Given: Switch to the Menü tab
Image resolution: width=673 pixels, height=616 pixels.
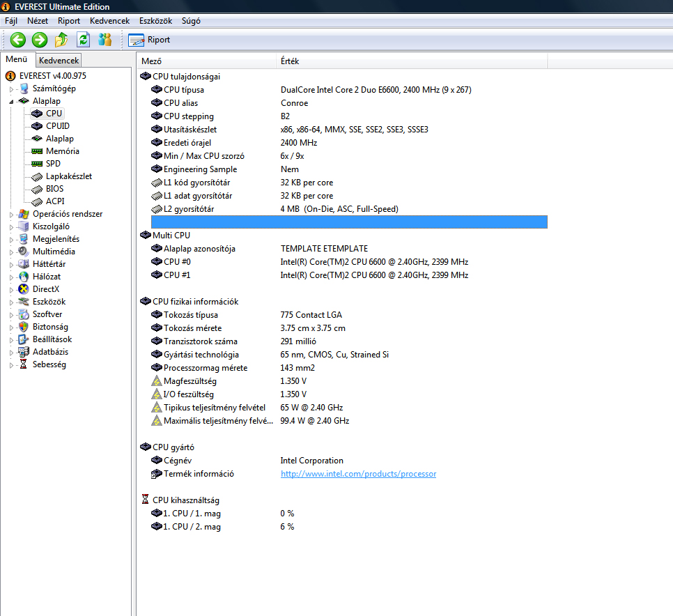Looking at the screenshot, I should pos(17,59).
